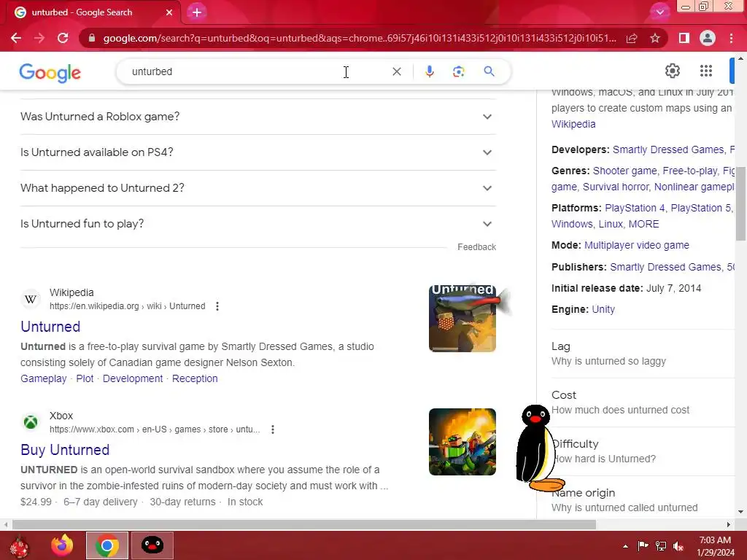Viewport: 747px width, 560px height.
Task: Submit search with magnifier icon
Action: point(489,71)
